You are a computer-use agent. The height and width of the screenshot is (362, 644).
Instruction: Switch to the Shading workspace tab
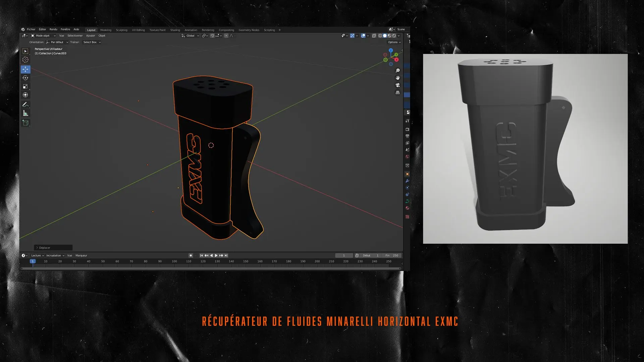(x=175, y=30)
